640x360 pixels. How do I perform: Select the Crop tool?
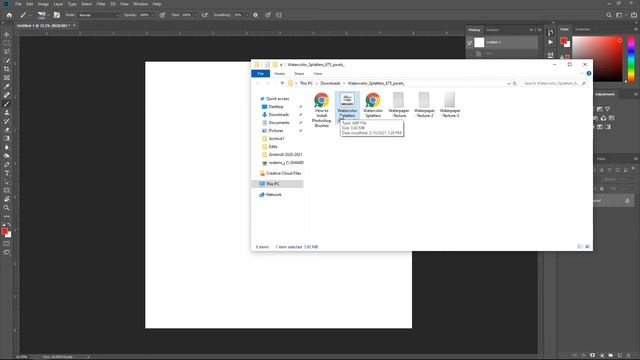7,69
